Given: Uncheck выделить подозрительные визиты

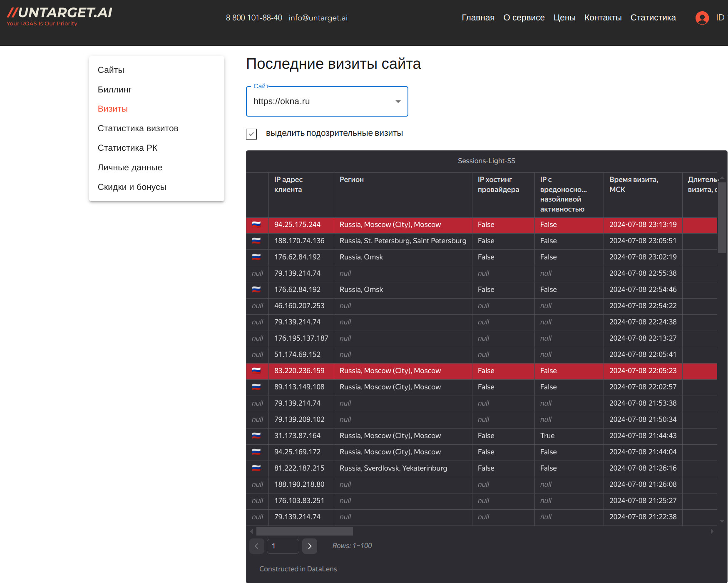Looking at the screenshot, I should 251,134.
